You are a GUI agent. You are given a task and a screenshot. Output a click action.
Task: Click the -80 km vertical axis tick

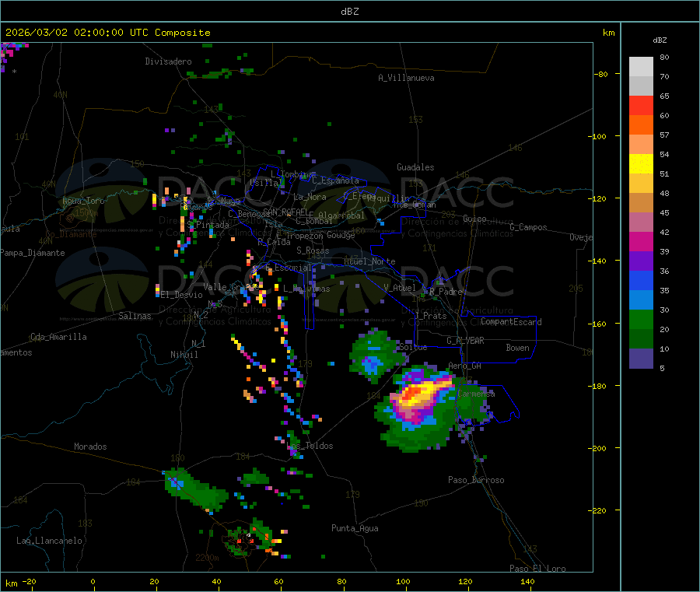(601, 74)
